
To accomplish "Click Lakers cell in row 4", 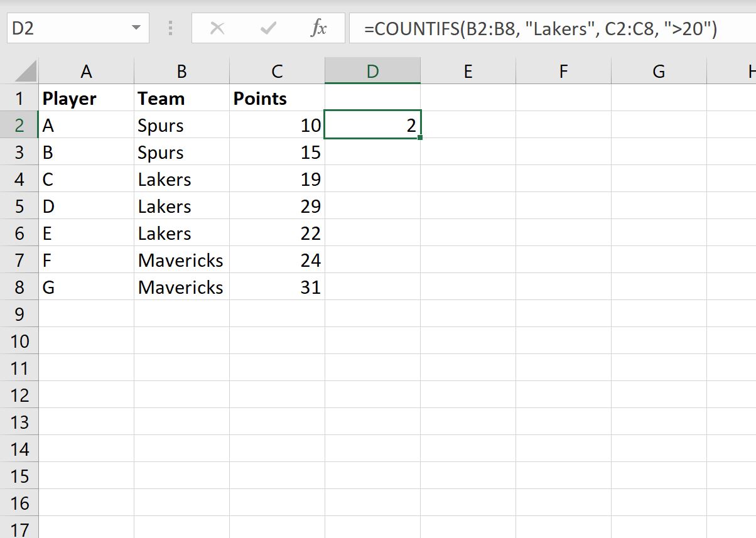I will pyautogui.click(x=181, y=179).
